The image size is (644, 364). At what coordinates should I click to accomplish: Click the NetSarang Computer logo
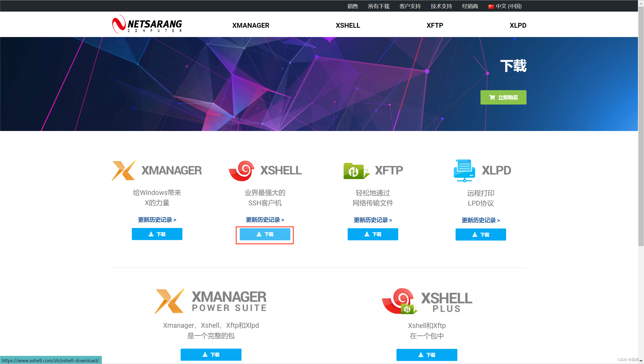147,24
